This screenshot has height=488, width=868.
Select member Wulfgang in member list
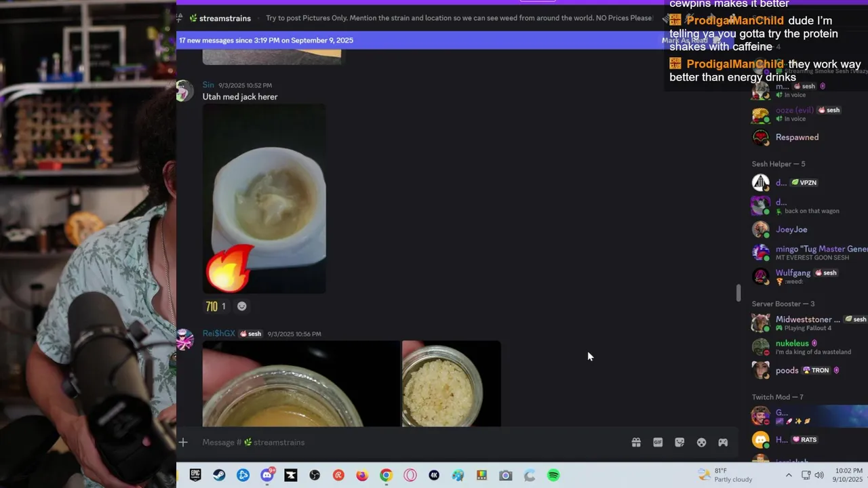(807, 277)
